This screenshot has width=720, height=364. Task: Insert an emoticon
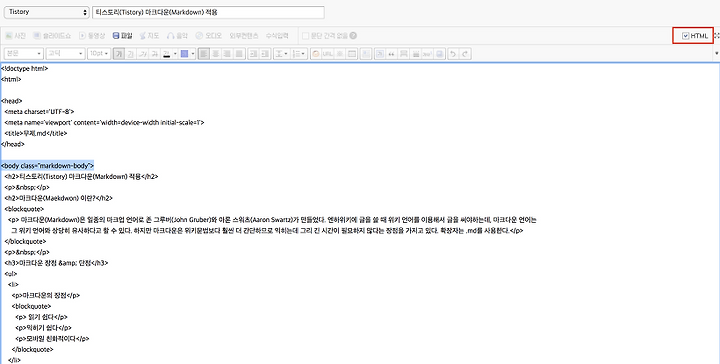(316, 54)
